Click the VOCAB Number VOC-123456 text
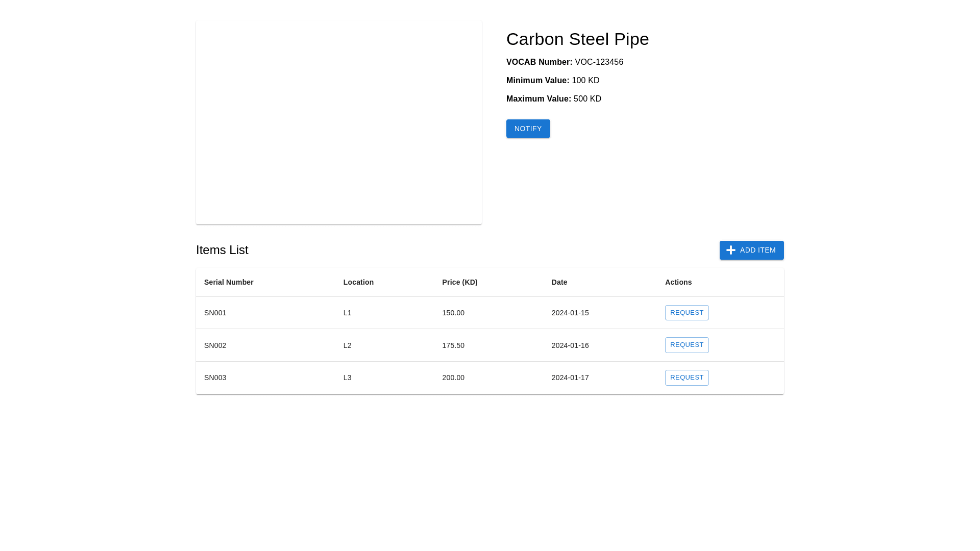 (565, 62)
